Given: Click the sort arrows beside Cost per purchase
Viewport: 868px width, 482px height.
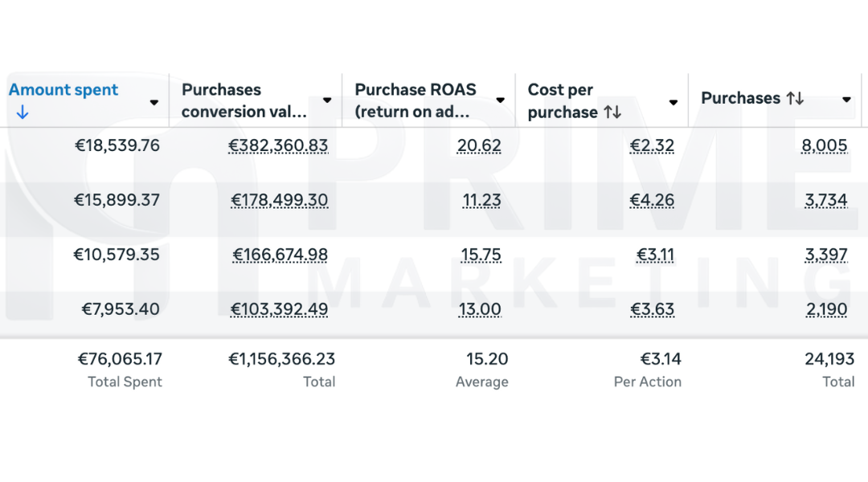Looking at the screenshot, I should [612, 112].
